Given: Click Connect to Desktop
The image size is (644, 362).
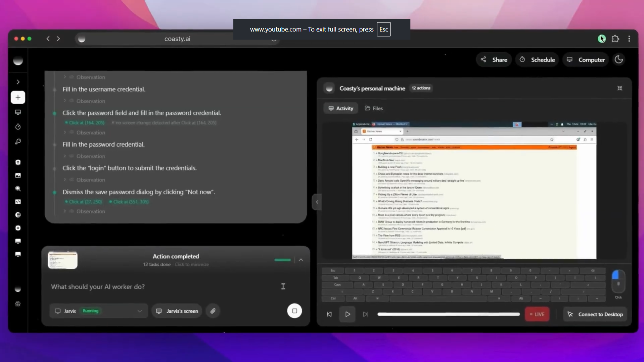Looking at the screenshot, I should point(595,314).
